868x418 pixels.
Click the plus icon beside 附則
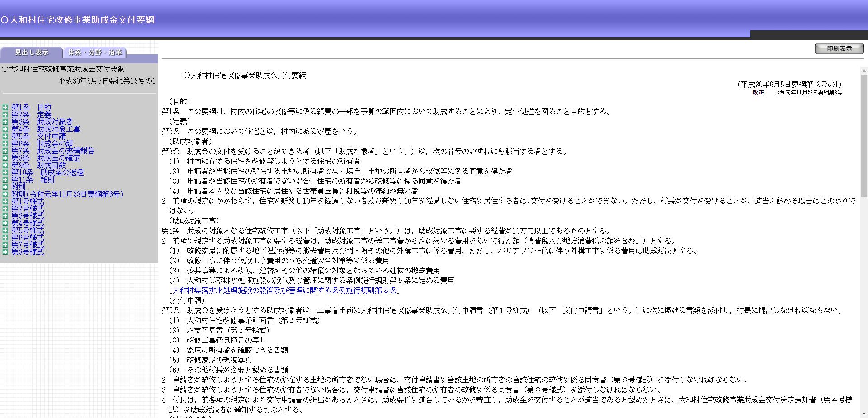5,187
